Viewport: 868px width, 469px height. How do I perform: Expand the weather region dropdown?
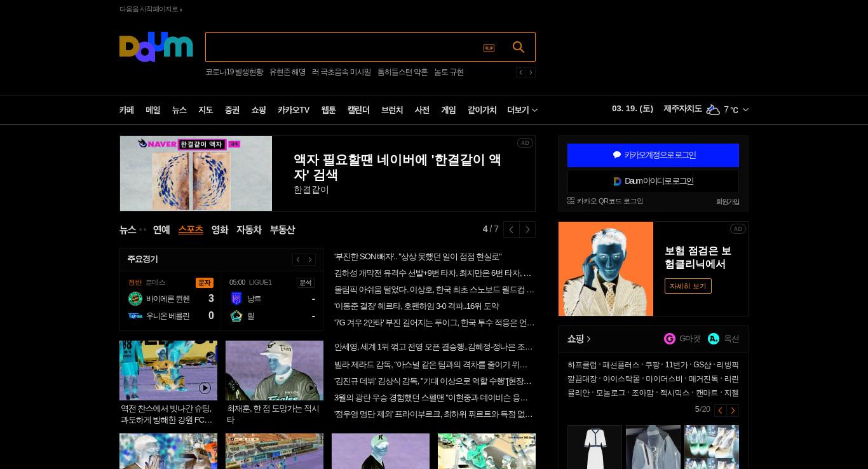pyautogui.click(x=745, y=110)
